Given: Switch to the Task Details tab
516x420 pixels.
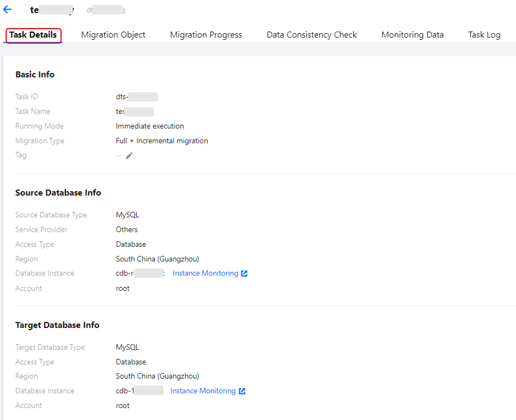Looking at the screenshot, I should click(33, 35).
